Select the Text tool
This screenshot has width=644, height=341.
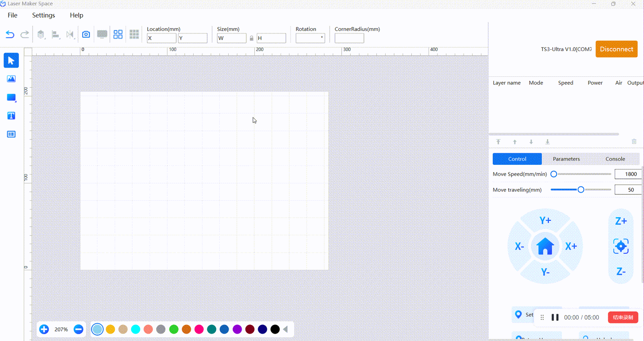[11, 116]
